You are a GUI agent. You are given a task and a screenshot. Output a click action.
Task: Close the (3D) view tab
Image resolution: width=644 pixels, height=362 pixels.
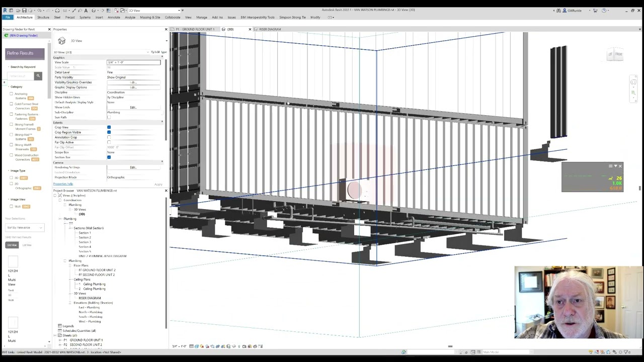(250, 29)
